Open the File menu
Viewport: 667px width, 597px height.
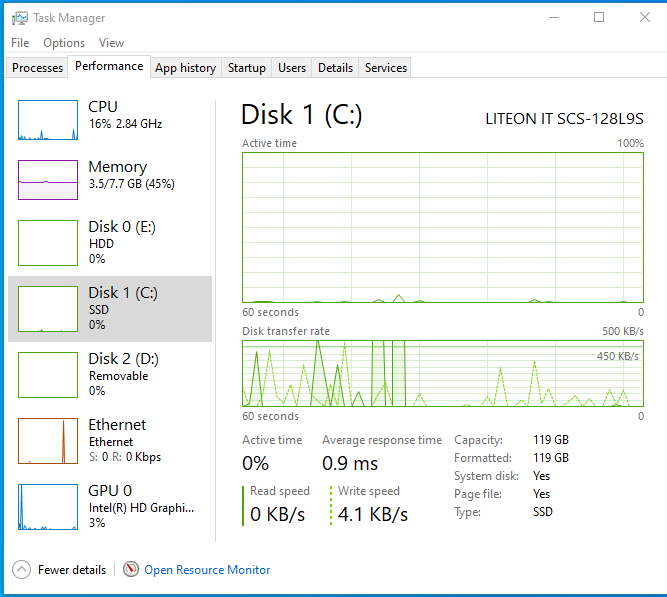coord(20,43)
